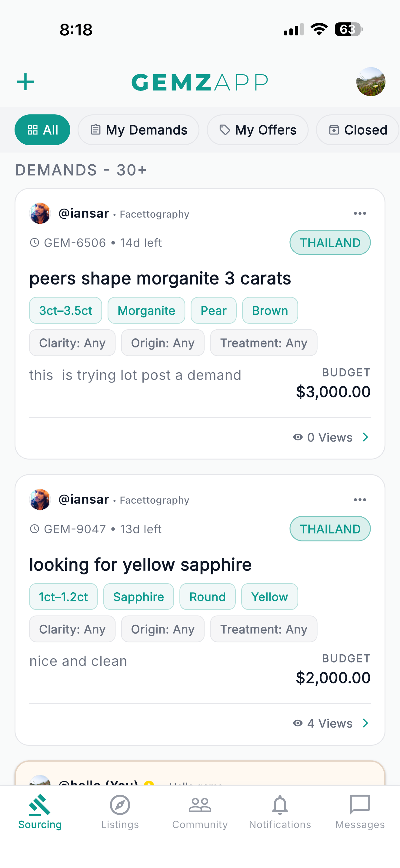
Task: Switch to the Closed filter tab
Action: coord(358,130)
